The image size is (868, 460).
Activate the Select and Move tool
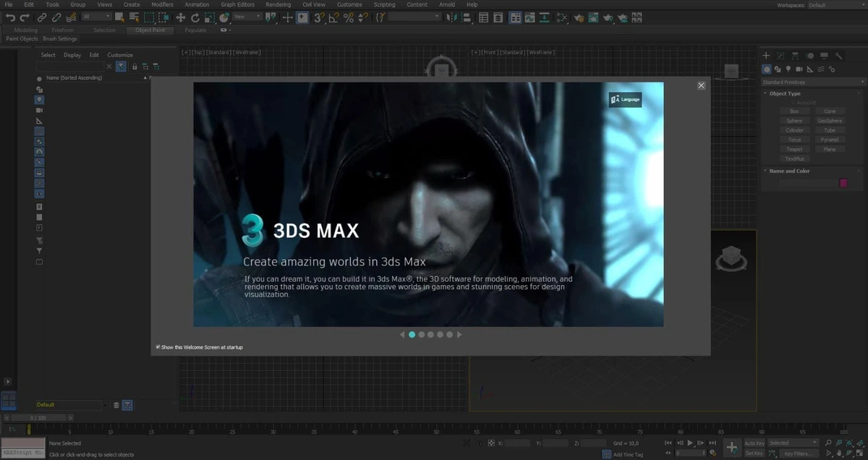tap(180, 17)
